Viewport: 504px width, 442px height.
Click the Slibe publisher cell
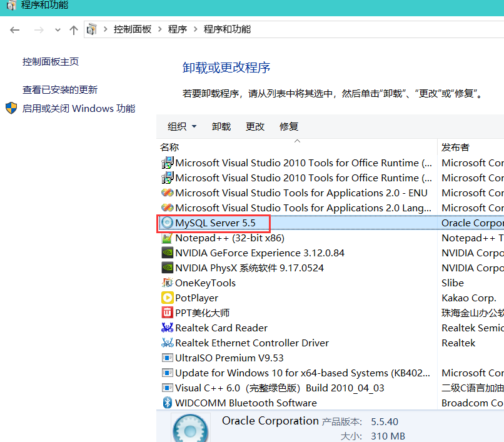[x=453, y=283]
